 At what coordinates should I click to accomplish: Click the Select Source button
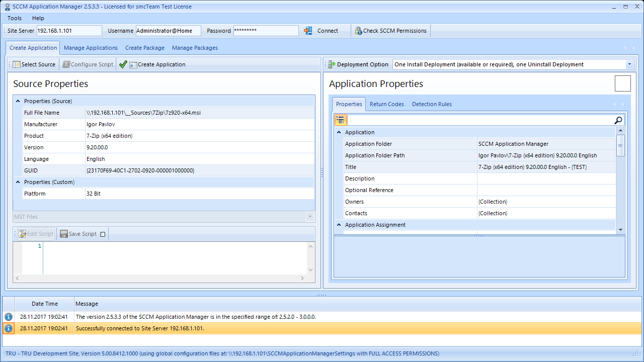coord(34,64)
